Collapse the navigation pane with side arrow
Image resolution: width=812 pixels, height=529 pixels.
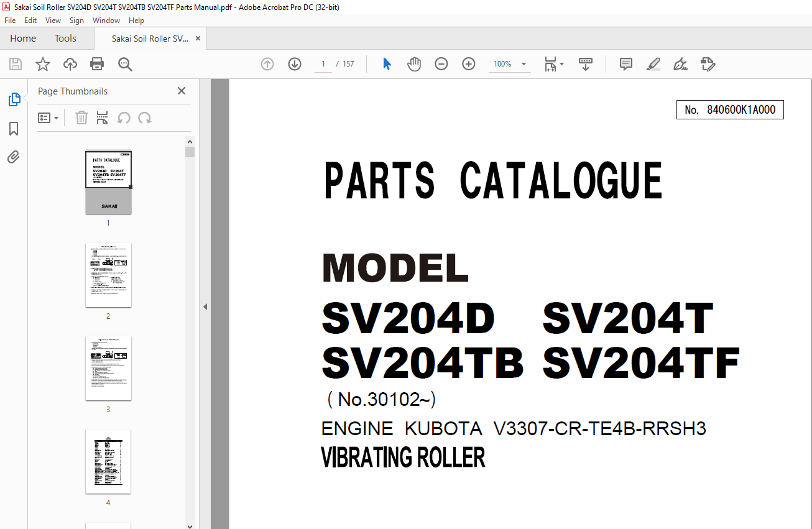point(205,306)
